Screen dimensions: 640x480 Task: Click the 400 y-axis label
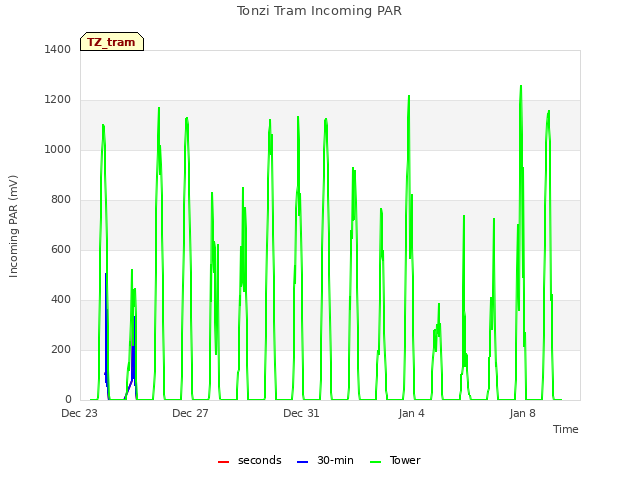[x=61, y=300]
